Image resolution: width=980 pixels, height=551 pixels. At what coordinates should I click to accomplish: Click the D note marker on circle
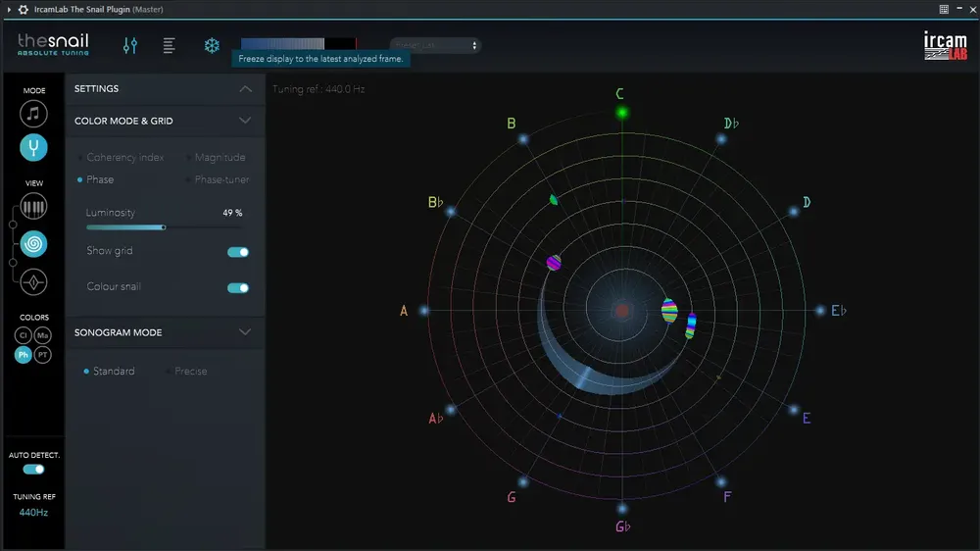(x=794, y=212)
